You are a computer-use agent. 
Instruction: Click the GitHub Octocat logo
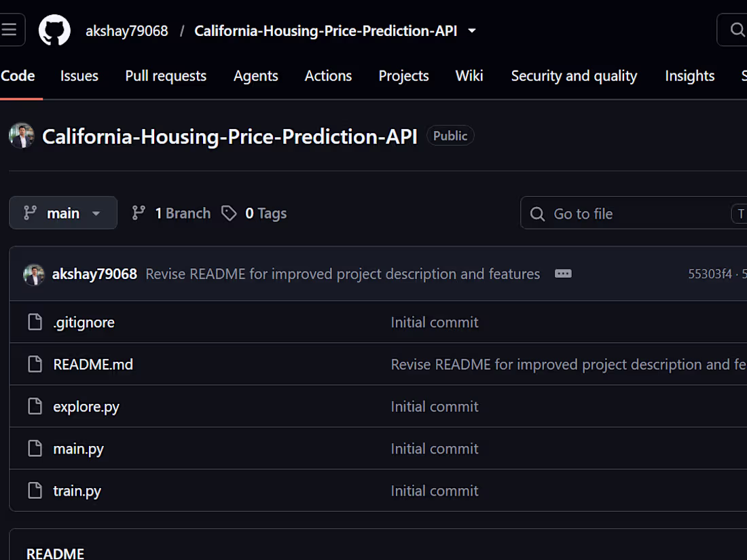(54, 30)
